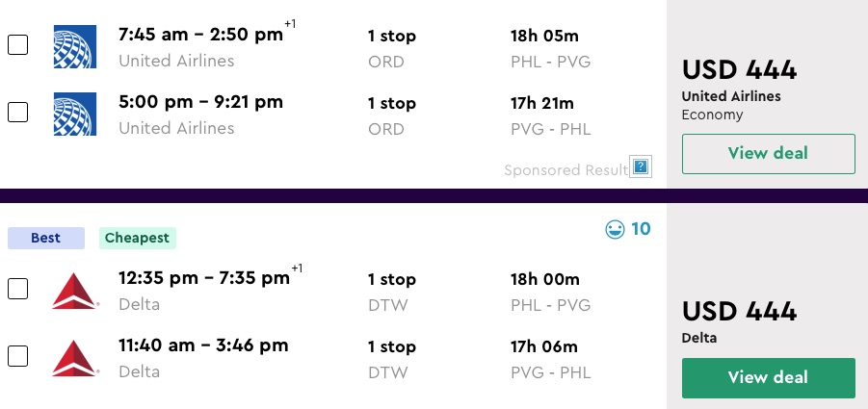The width and height of the screenshot is (868, 409).
Task: Click View deal for United Airlines
Action: [x=768, y=154]
